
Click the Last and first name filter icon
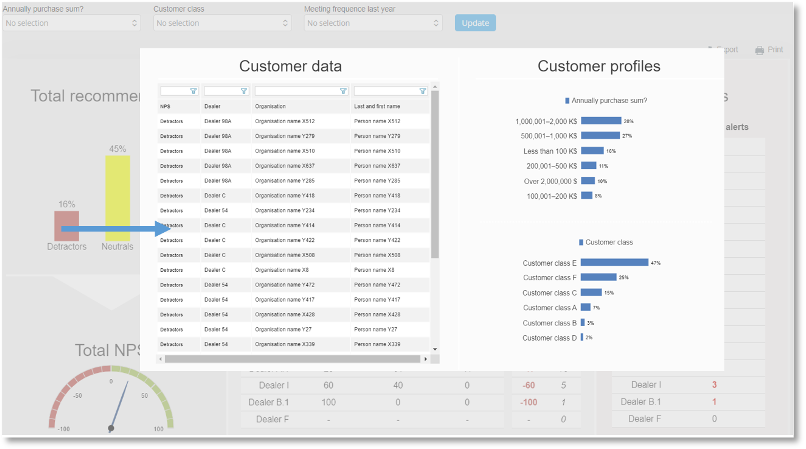point(423,91)
